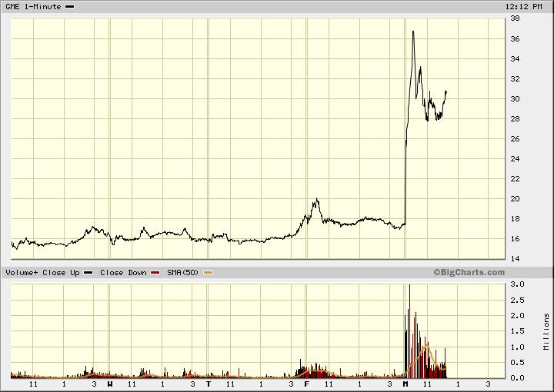Click the 32 price axis label
This screenshot has height=392, width=554.
click(515, 79)
